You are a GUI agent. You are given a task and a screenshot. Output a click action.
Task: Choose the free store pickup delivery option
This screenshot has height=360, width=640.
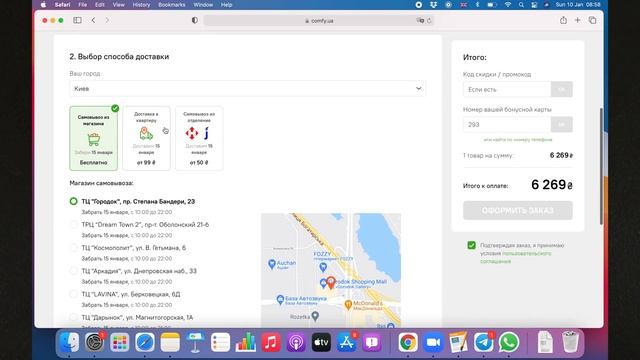point(93,138)
